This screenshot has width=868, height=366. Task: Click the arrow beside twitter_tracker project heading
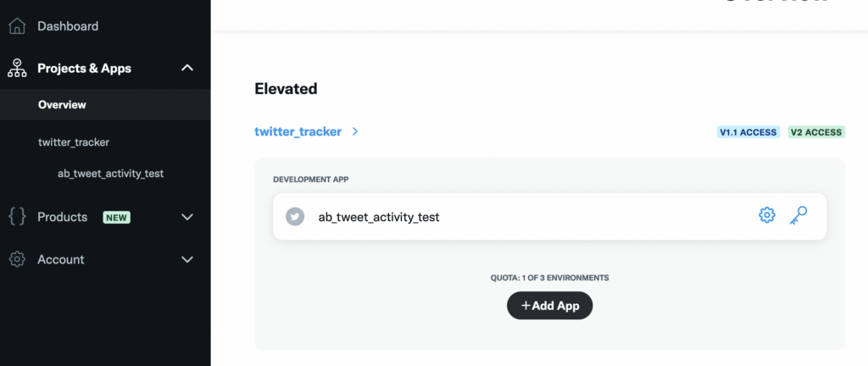[x=355, y=132]
